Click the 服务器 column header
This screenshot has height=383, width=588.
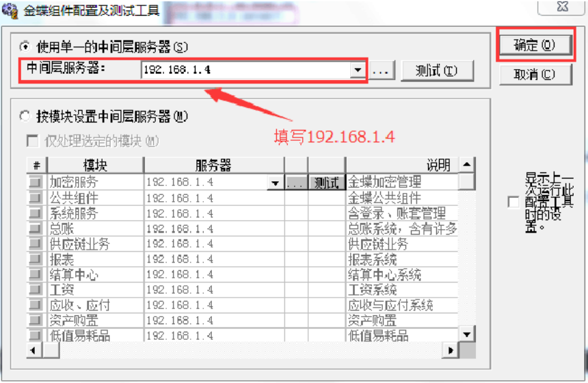(x=214, y=166)
